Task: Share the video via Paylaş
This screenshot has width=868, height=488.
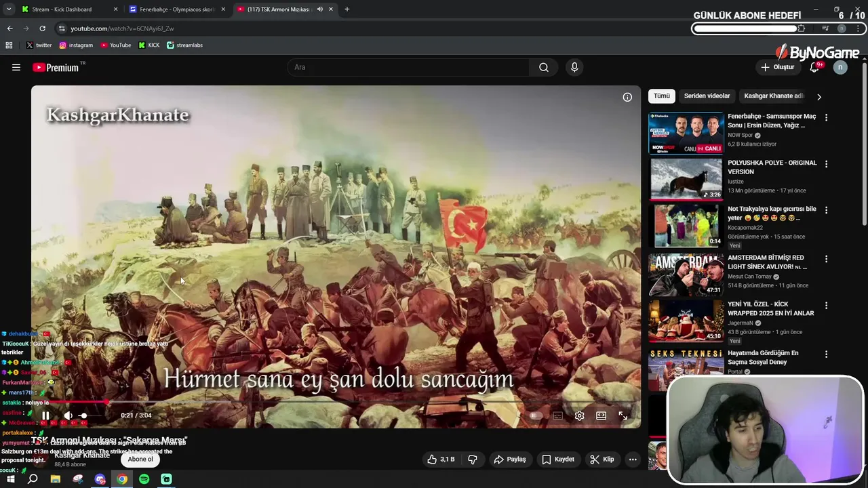Action: (510, 460)
